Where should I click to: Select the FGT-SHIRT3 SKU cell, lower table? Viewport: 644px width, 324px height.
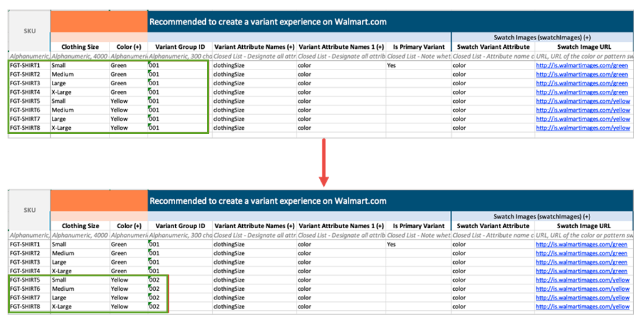click(x=29, y=263)
